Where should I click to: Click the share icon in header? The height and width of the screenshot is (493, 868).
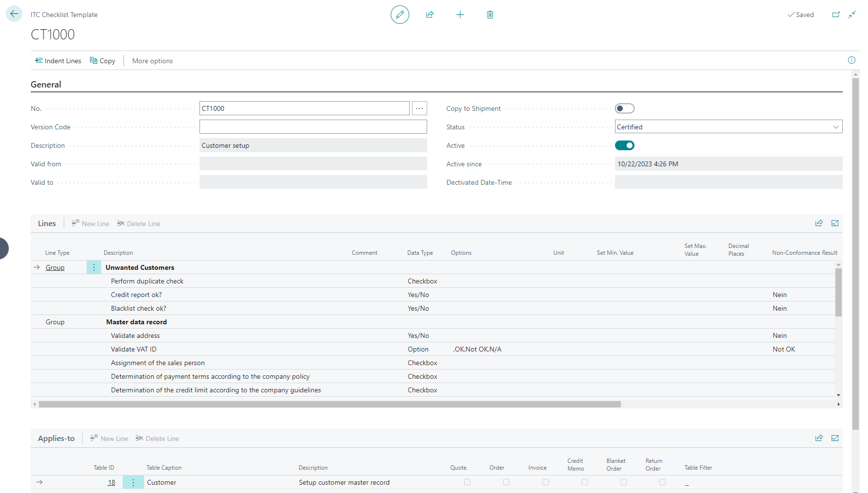(x=430, y=15)
